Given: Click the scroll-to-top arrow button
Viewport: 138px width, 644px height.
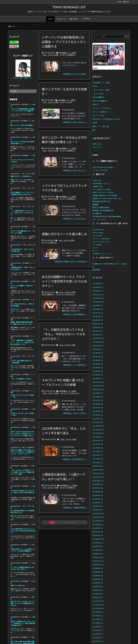Looking at the screenshot, I should [133, 399].
